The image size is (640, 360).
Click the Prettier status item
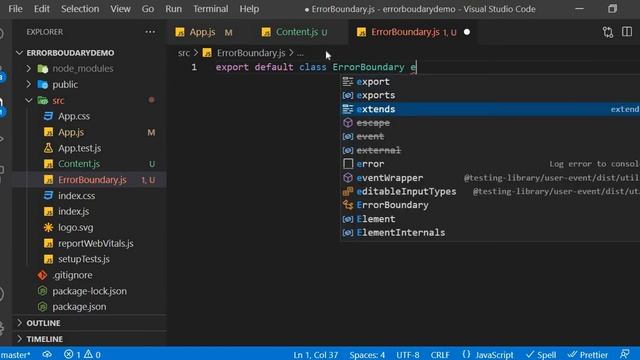click(x=588, y=355)
